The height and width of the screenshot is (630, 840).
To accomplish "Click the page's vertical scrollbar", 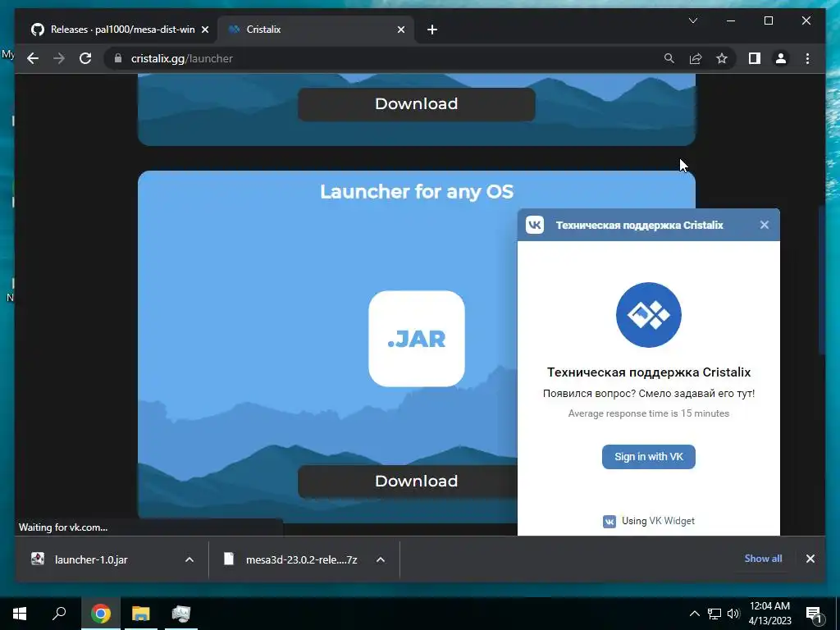I will pos(821,281).
